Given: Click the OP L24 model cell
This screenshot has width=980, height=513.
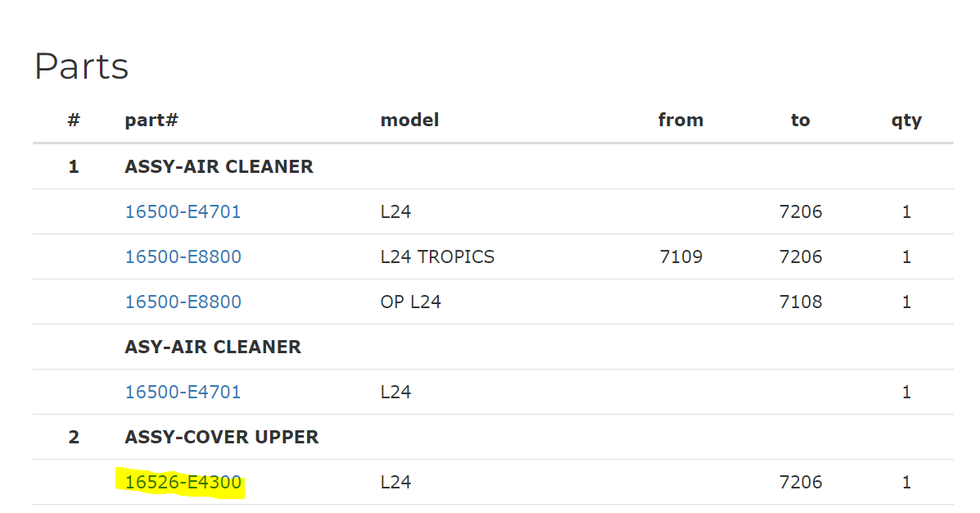Looking at the screenshot, I should click(x=410, y=302).
